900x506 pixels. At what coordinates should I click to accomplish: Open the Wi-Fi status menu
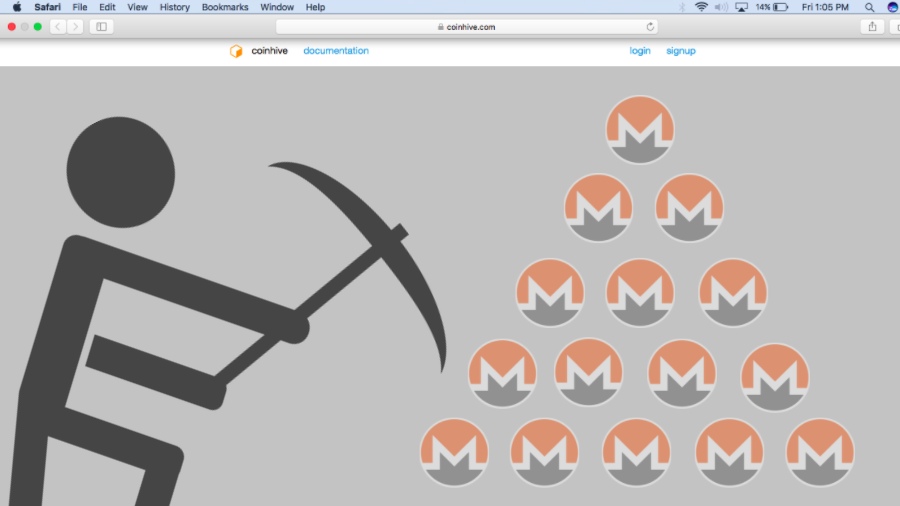point(701,7)
